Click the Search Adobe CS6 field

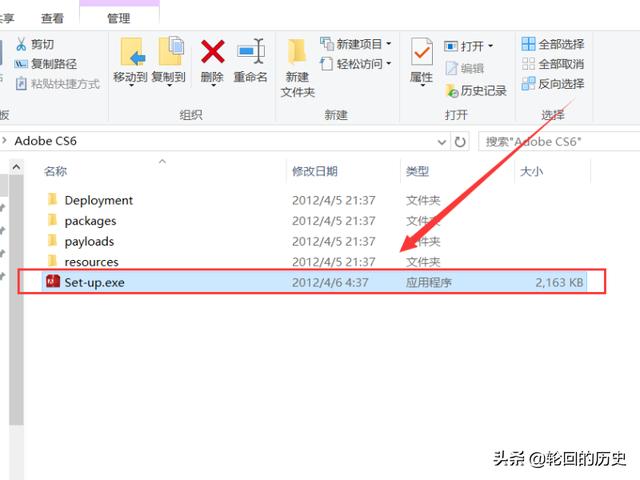click(559, 142)
